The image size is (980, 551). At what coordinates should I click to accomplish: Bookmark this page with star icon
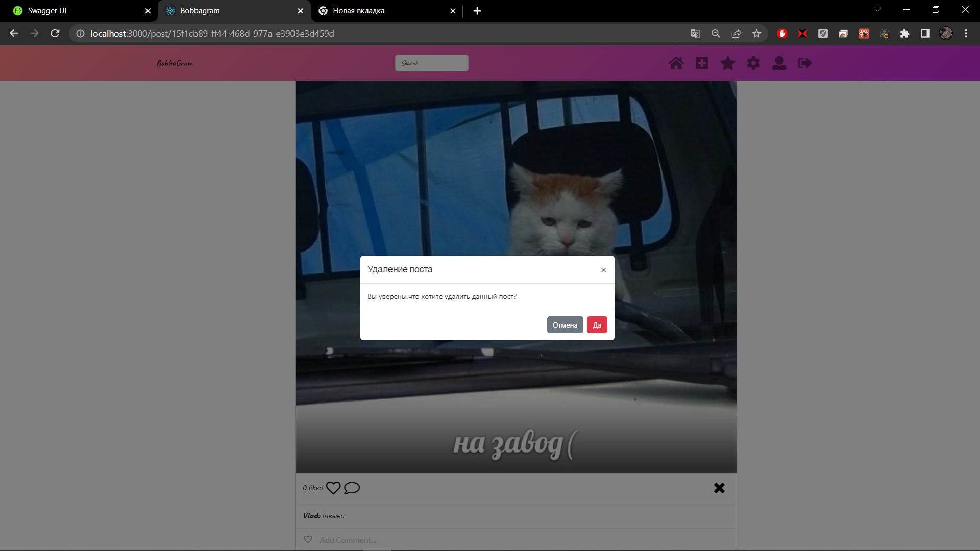[756, 34]
